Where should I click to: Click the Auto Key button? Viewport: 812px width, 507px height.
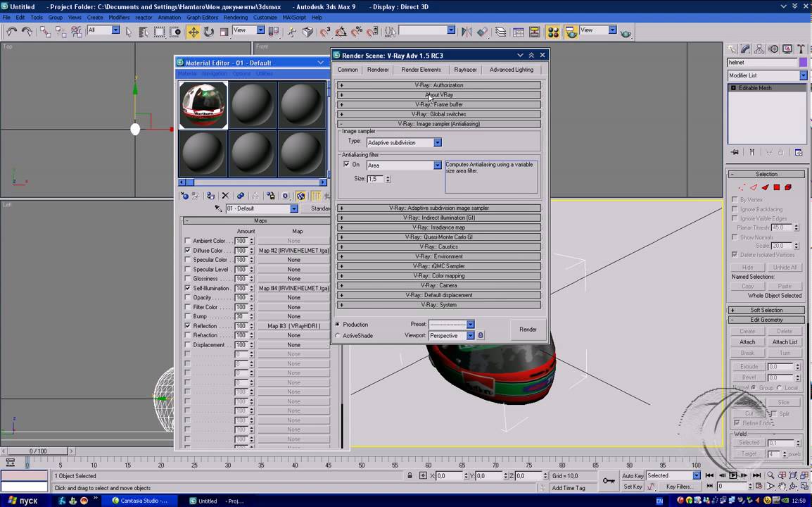click(x=633, y=475)
